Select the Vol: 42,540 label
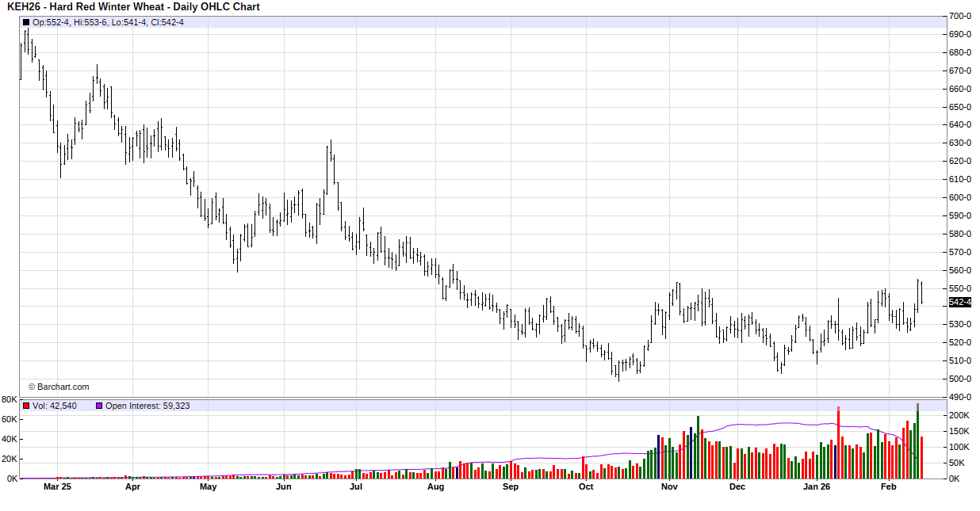The height and width of the screenshot is (511, 980). pyautogui.click(x=55, y=406)
